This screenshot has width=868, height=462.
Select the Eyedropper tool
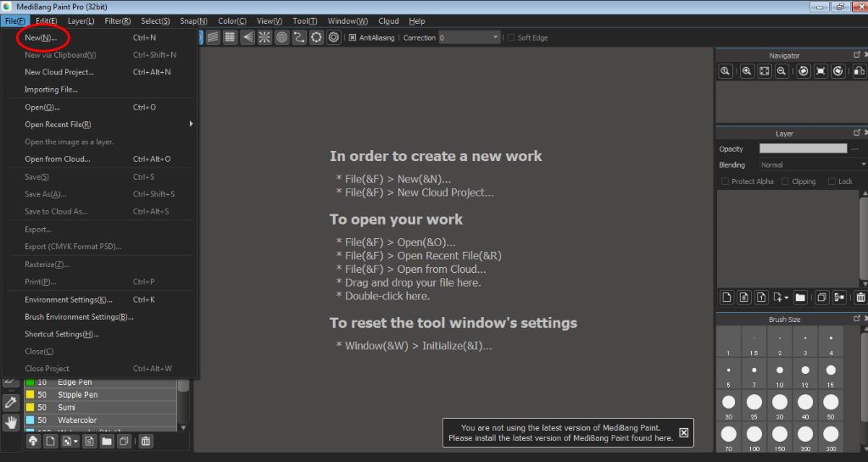pyautogui.click(x=10, y=403)
